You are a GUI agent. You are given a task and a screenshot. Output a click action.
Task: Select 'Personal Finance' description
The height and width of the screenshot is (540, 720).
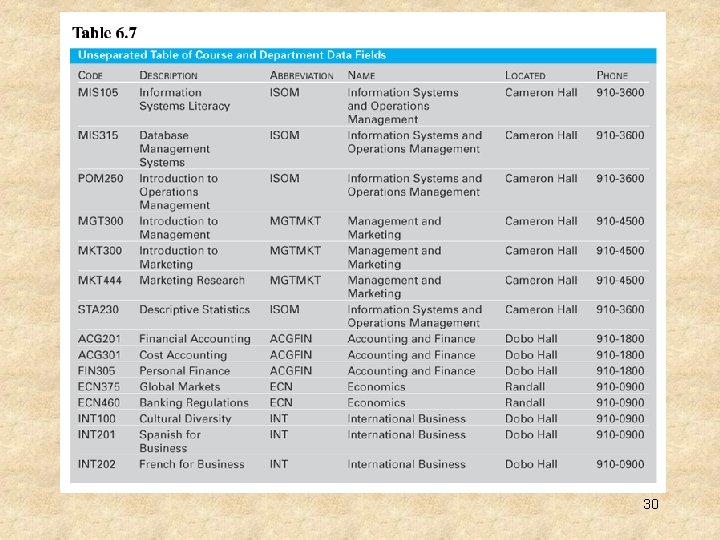point(185,371)
